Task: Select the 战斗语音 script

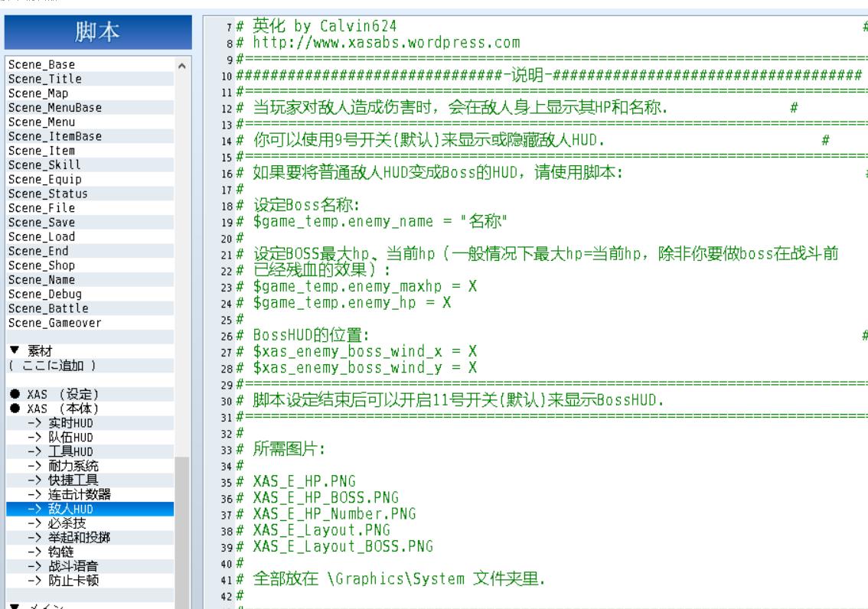Action: (90, 567)
